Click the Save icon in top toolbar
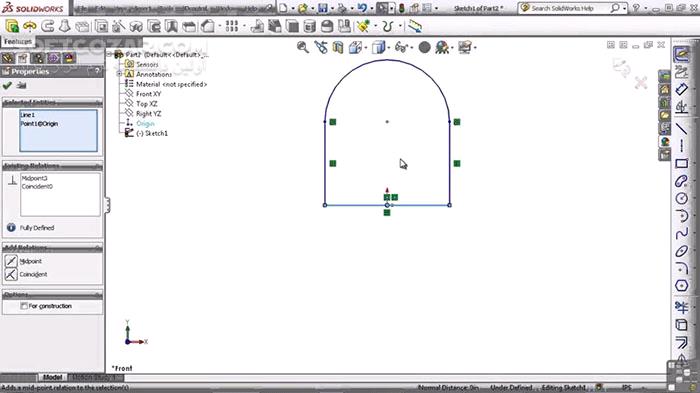This screenshot has height=393, width=700. pos(322,8)
